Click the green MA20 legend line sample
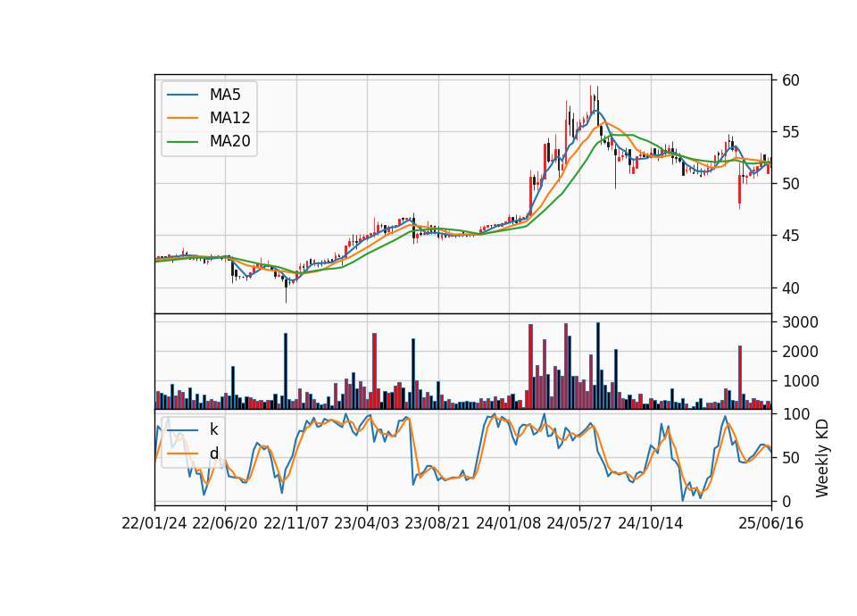Image resolution: width=857 pixels, height=616 pixels. tap(182, 141)
